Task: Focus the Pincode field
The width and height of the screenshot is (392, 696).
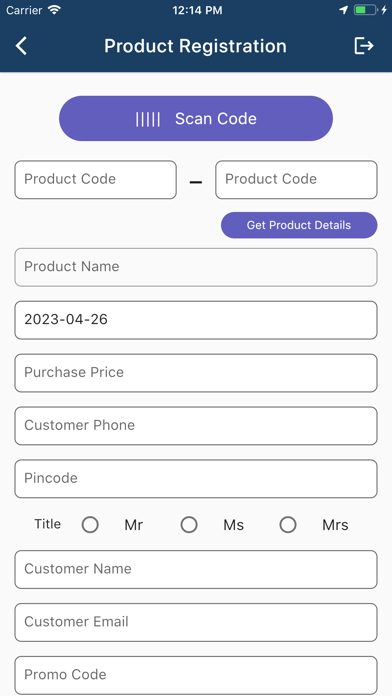Action: (196, 478)
